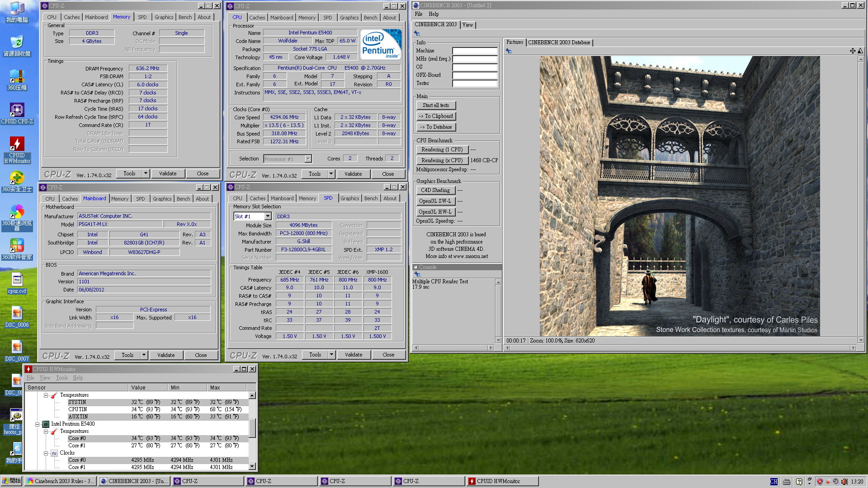Click the HWMonitor scroll-down arrow
Image resolution: width=868 pixels, height=488 pixels.
(252, 466)
